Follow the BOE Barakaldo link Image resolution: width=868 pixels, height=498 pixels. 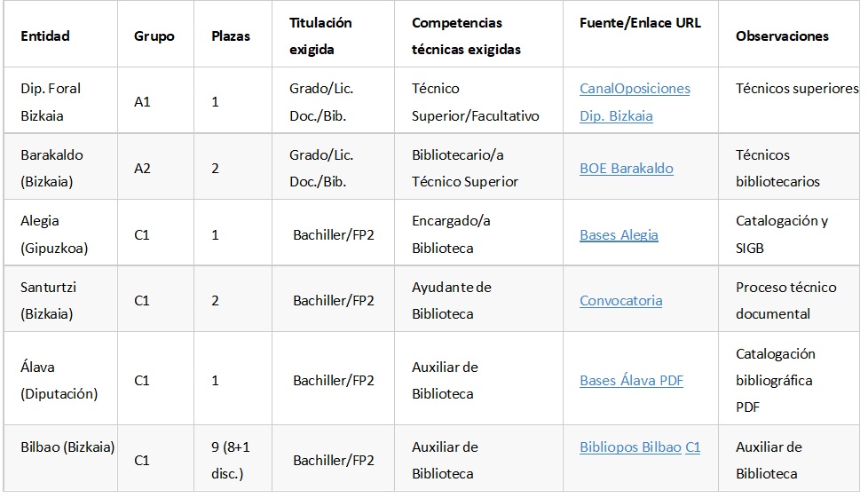click(626, 169)
